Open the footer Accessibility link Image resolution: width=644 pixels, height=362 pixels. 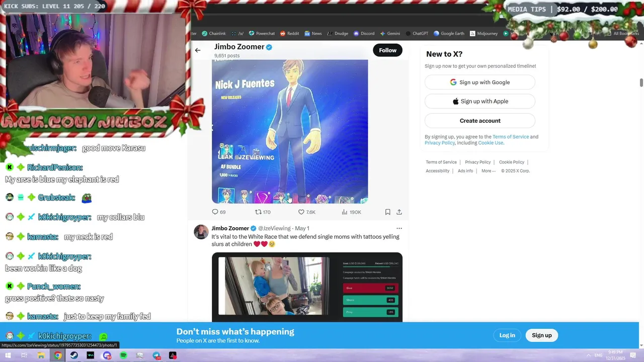[x=438, y=171]
